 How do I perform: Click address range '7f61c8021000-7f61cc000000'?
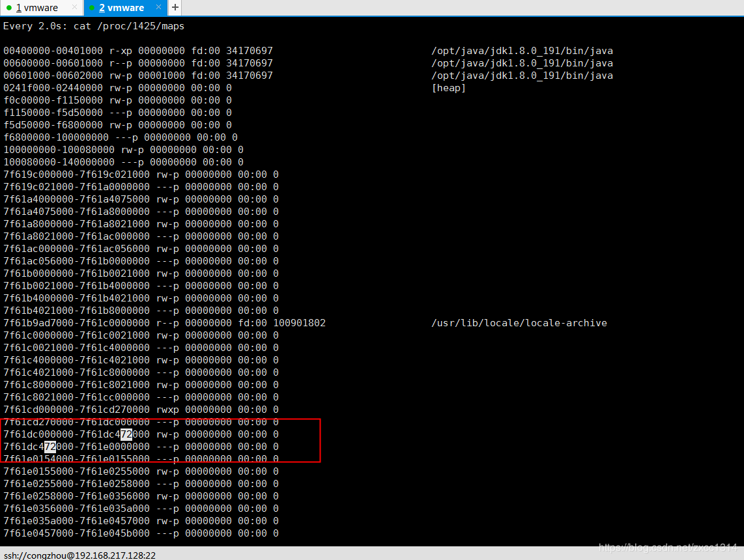point(76,397)
